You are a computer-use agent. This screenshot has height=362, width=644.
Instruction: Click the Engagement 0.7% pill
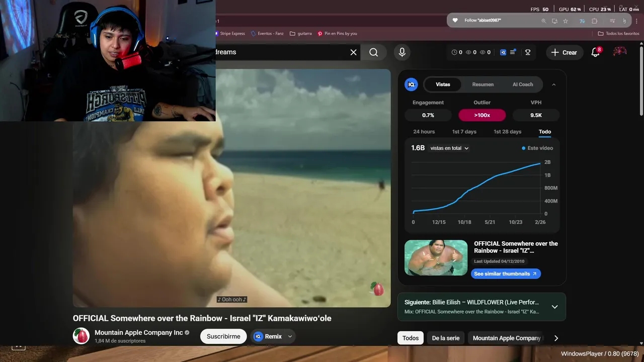coord(428,115)
